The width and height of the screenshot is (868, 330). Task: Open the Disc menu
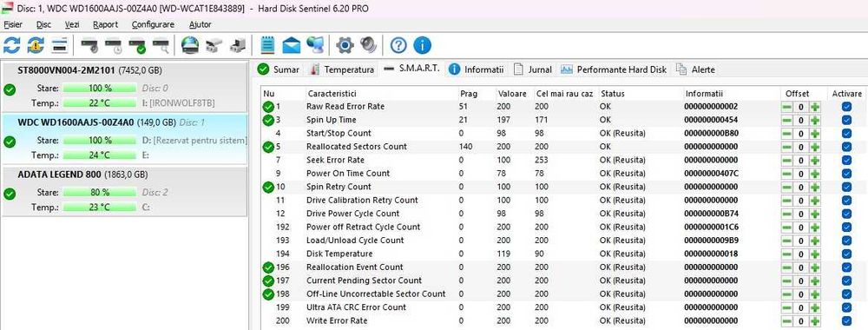[43, 24]
